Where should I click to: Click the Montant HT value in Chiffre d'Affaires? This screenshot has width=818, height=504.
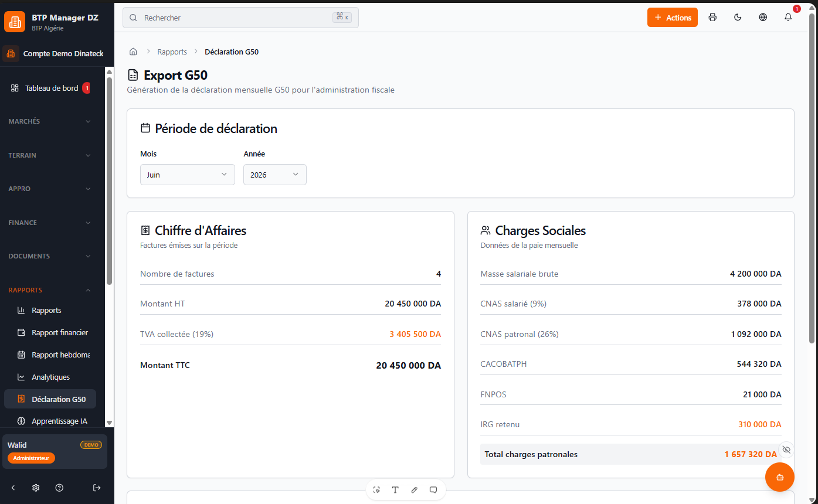pyautogui.click(x=413, y=304)
